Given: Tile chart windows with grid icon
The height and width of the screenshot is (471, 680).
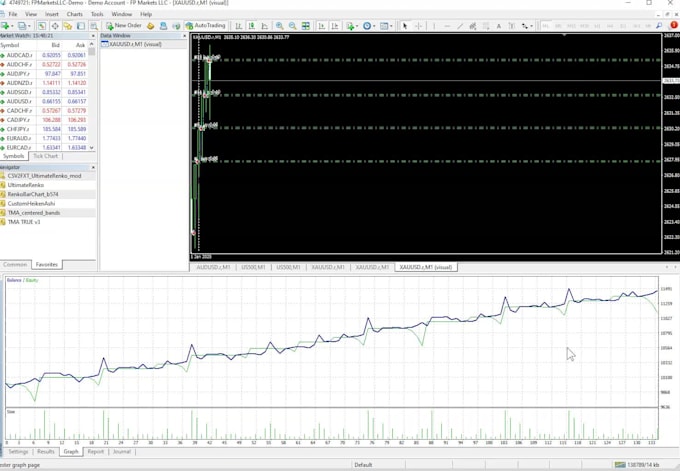Looking at the screenshot, I should (x=306, y=26).
